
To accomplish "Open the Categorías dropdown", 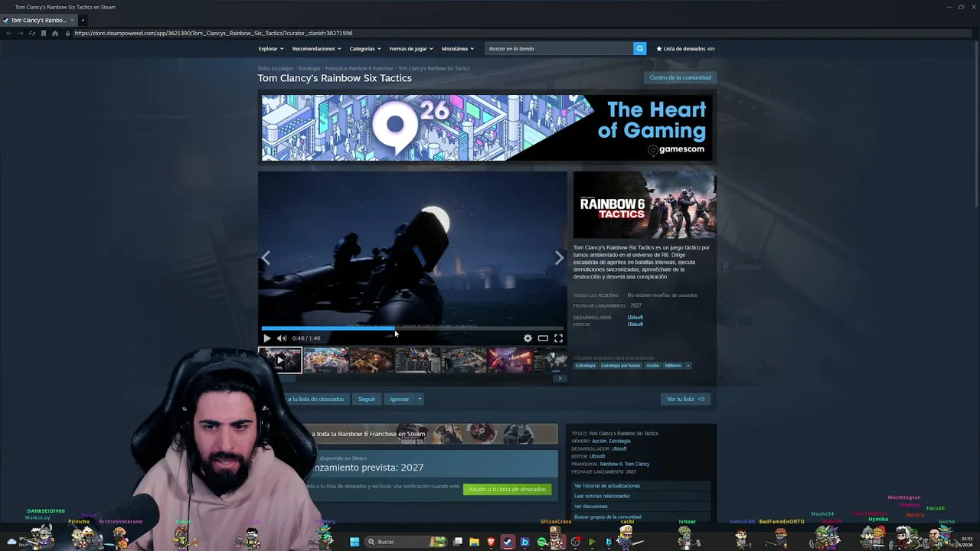I will [x=365, y=48].
